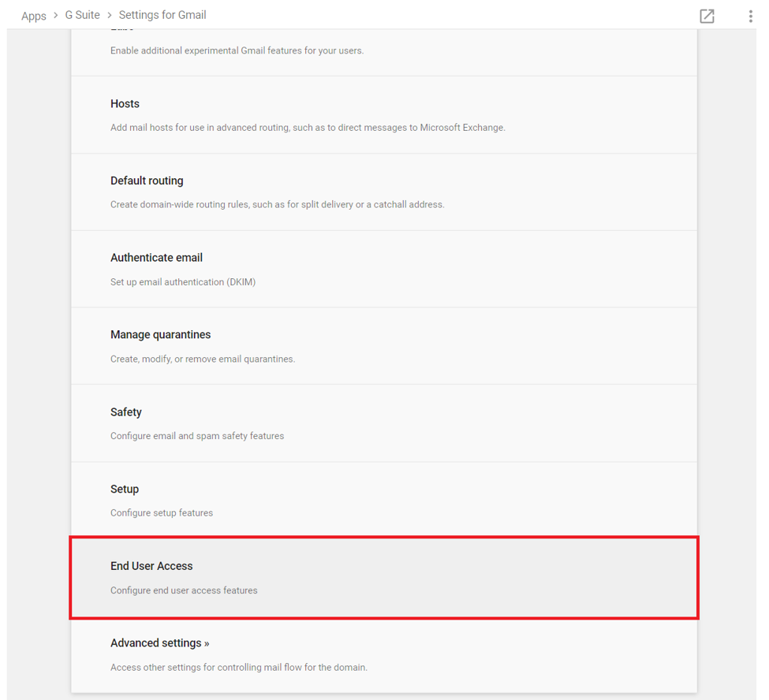Click Labs experimental features description
Screen dimensions: 769x700
237,50
